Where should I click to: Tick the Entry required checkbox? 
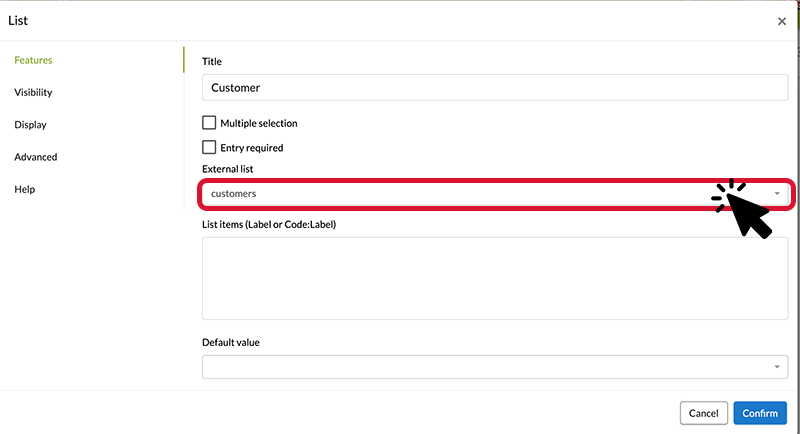209,147
